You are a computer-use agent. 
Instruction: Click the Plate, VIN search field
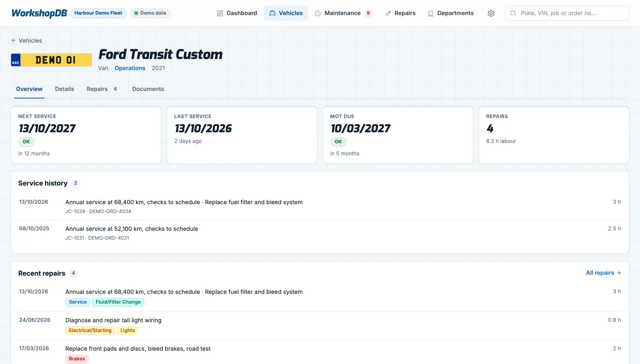[x=567, y=13]
